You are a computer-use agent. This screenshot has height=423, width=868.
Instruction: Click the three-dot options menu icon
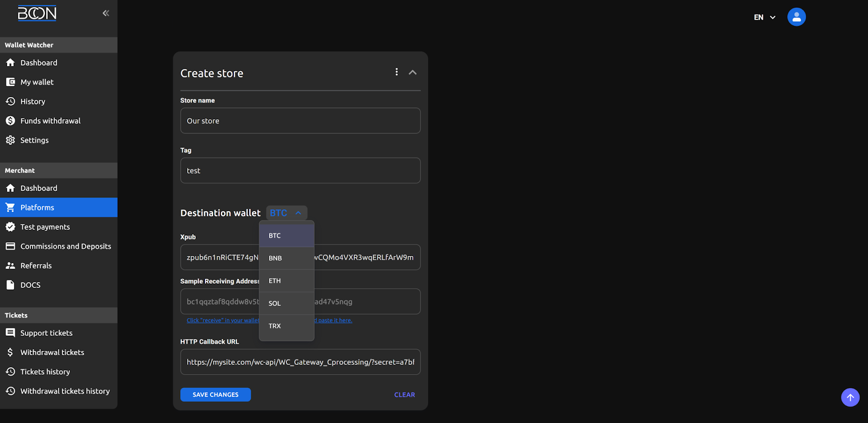[x=397, y=72]
